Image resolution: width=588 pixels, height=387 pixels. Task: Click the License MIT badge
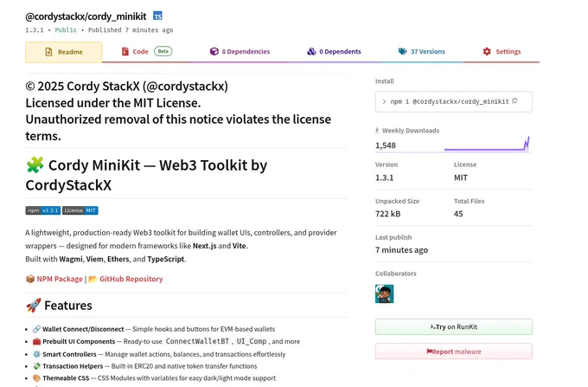pos(80,210)
